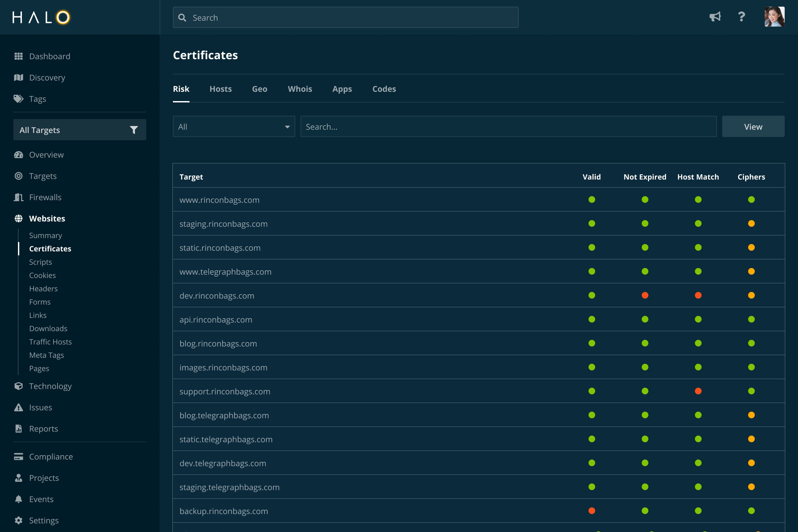The width and height of the screenshot is (798, 532).
Task: Click the Dashboard grid icon
Action: click(19, 56)
